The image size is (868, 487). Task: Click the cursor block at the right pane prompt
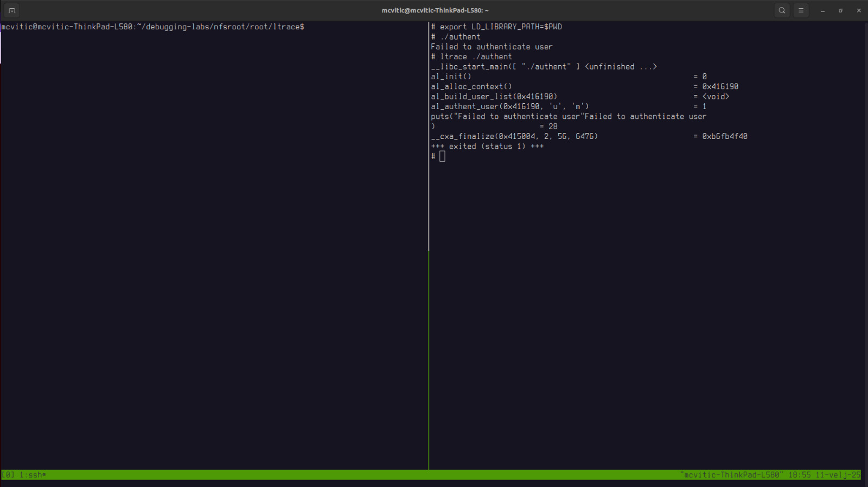coord(442,156)
